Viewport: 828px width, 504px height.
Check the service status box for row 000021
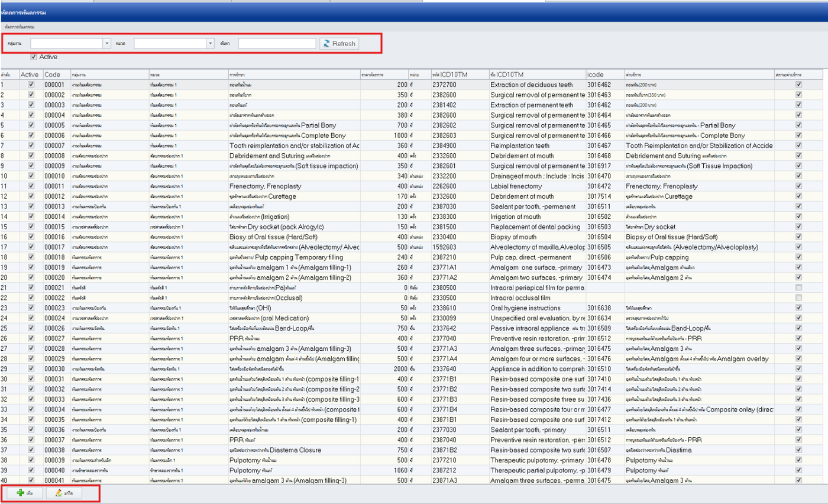(x=799, y=287)
